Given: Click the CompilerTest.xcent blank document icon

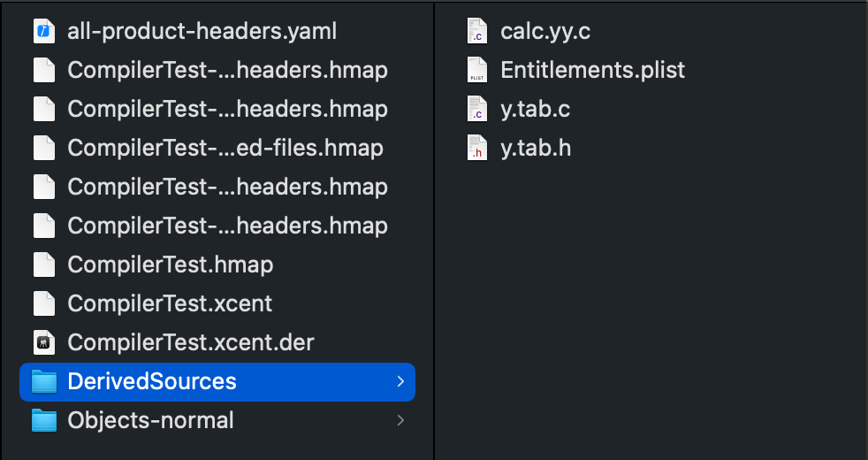Looking at the screenshot, I should pyautogui.click(x=44, y=303).
